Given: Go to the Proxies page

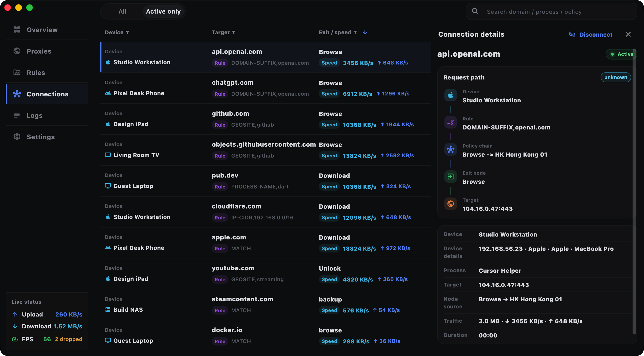Looking at the screenshot, I should pos(47,51).
